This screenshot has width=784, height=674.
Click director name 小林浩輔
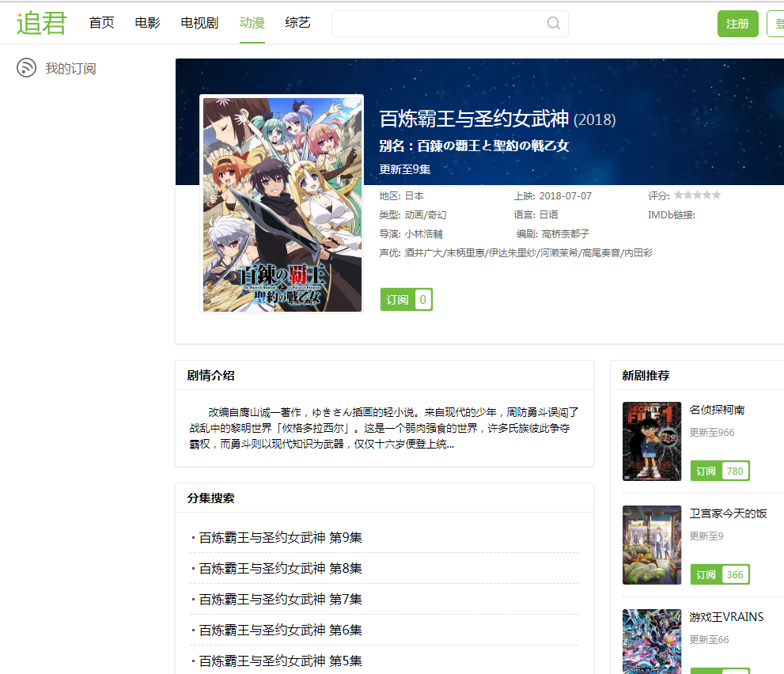tap(423, 233)
